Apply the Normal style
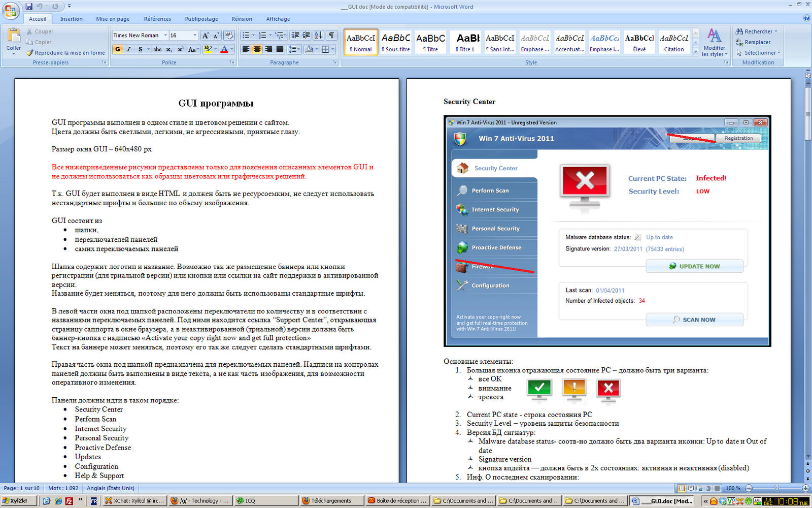The height and width of the screenshot is (508, 812). tap(361, 42)
